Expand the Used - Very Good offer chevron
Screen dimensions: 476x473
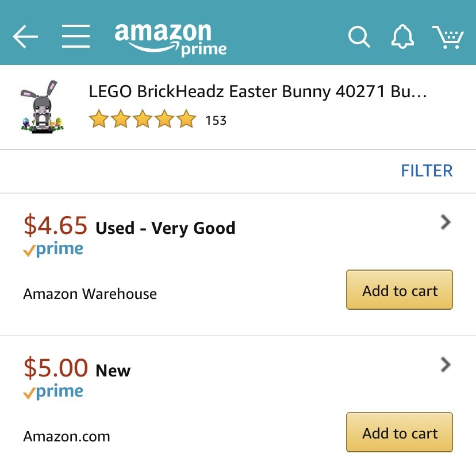(445, 222)
